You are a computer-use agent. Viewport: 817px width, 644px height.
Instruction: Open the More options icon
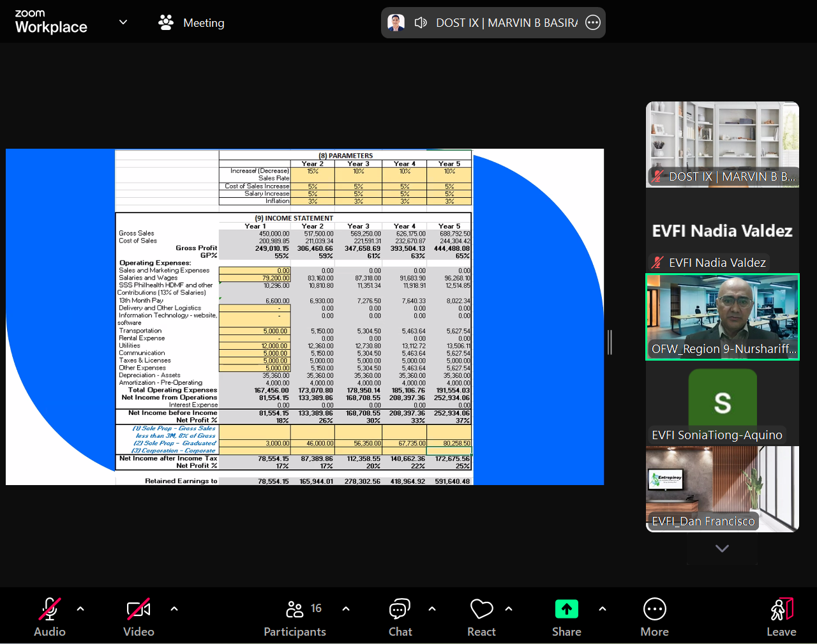(x=654, y=610)
